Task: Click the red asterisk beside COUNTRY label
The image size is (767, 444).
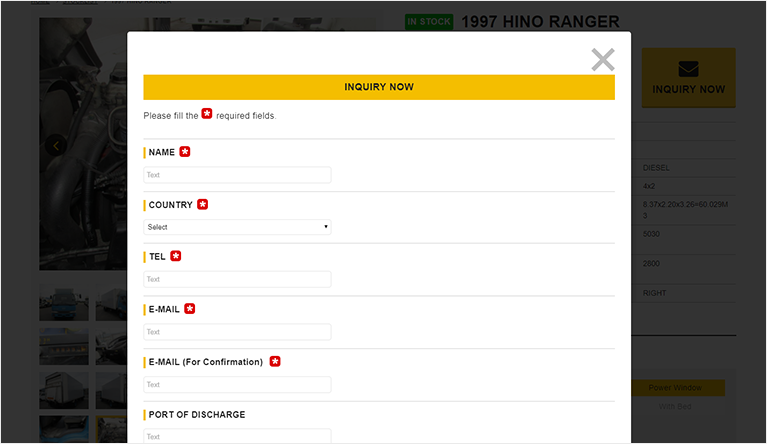Action: pos(203,204)
